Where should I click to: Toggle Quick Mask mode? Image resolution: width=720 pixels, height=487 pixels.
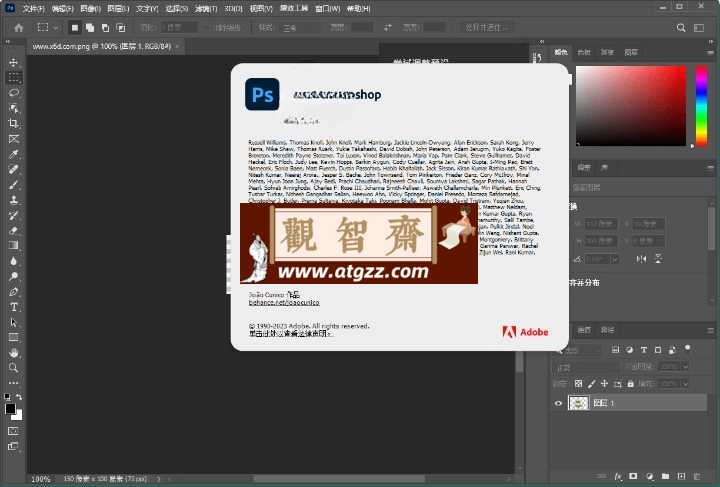click(13, 431)
